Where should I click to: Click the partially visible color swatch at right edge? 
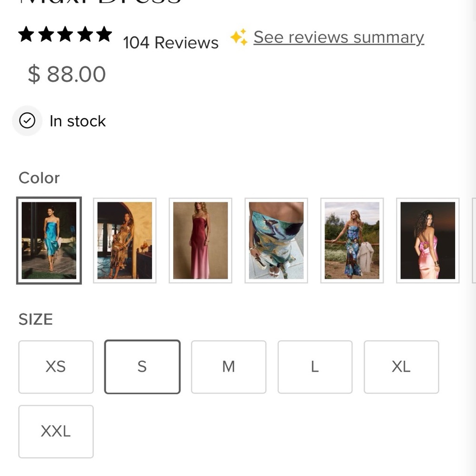pos(474,240)
